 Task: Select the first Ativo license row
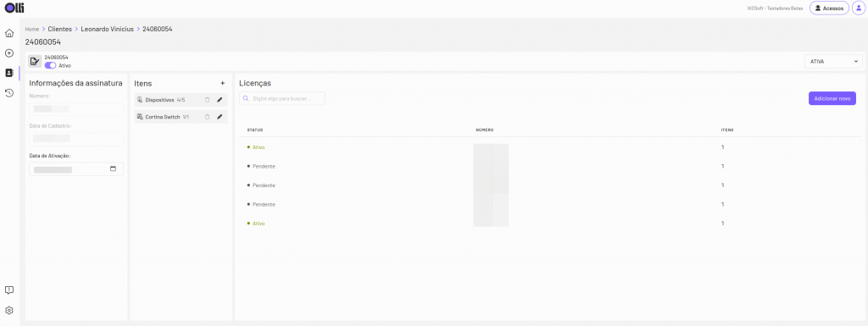click(x=550, y=147)
